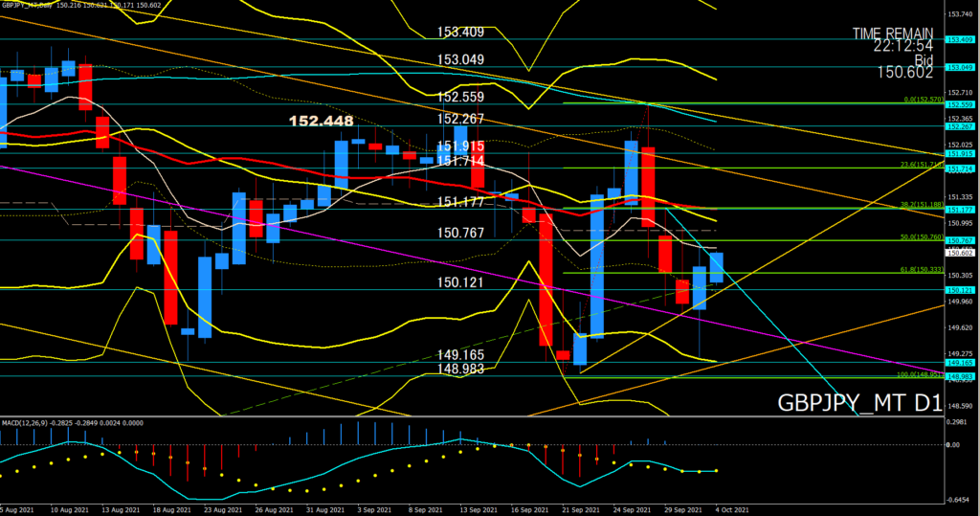Select the white 151.714 level label

pos(460,161)
